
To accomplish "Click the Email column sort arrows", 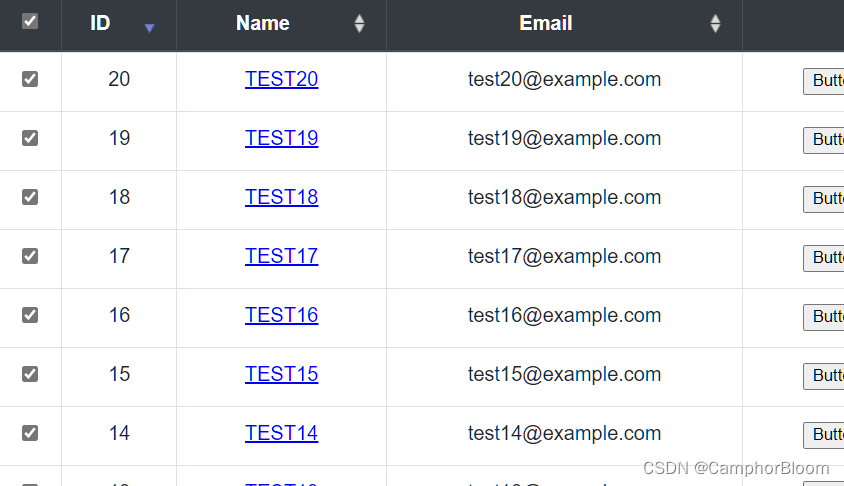I will pyautogui.click(x=715, y=24).
